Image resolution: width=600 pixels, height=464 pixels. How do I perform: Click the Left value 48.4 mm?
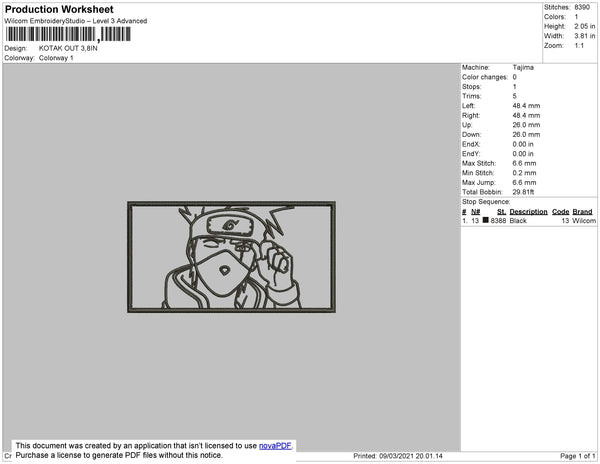(x=526, y=106)
